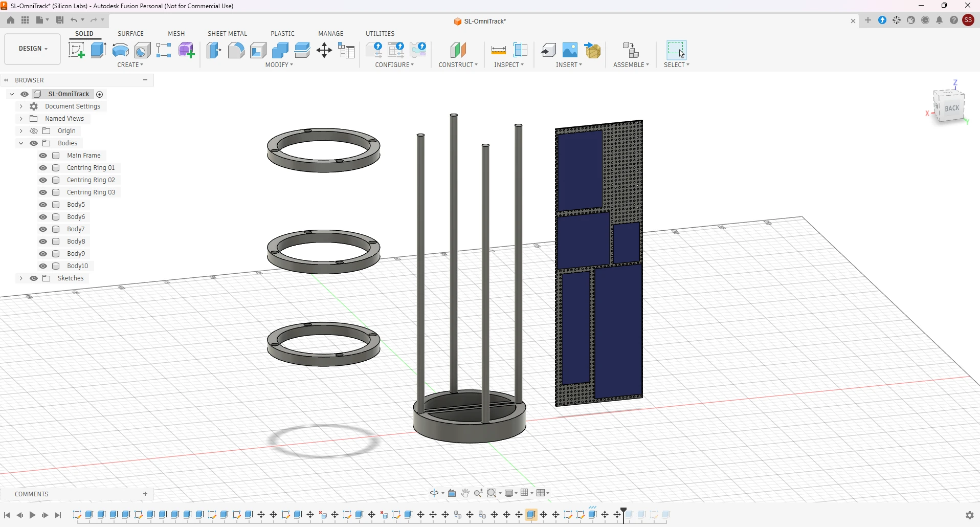Show the Origin folder

pos(34,131)
